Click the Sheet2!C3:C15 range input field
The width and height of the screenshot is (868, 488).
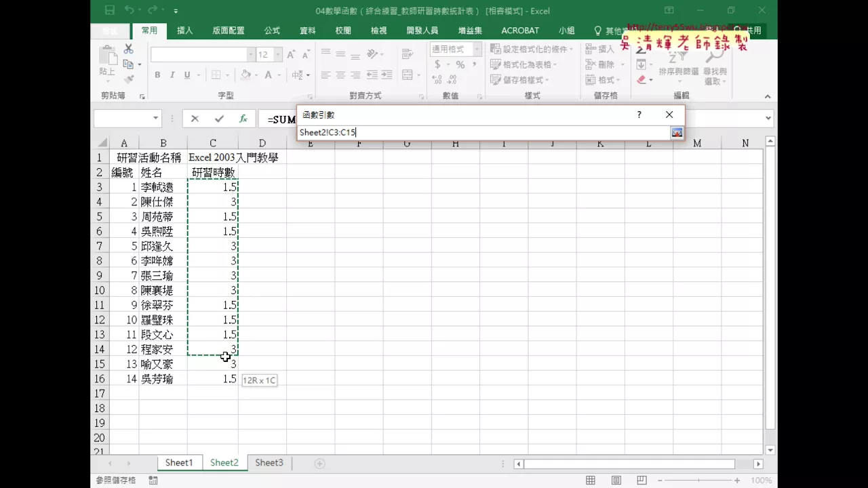click(484, 132)
